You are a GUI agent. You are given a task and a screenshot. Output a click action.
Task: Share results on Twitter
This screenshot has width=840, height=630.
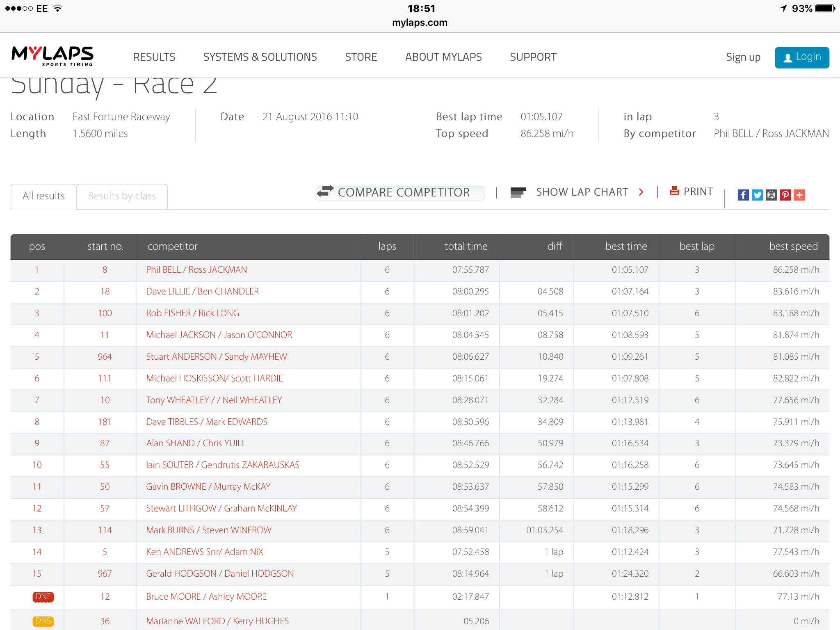click(x=757, y=195)
